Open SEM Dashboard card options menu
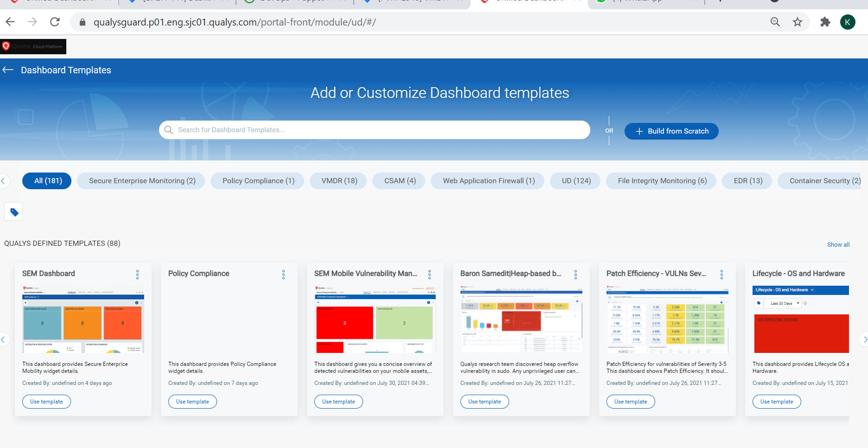The width and height of the screenshot is (868, 448). pyautogui.click(x=137, y=275)
